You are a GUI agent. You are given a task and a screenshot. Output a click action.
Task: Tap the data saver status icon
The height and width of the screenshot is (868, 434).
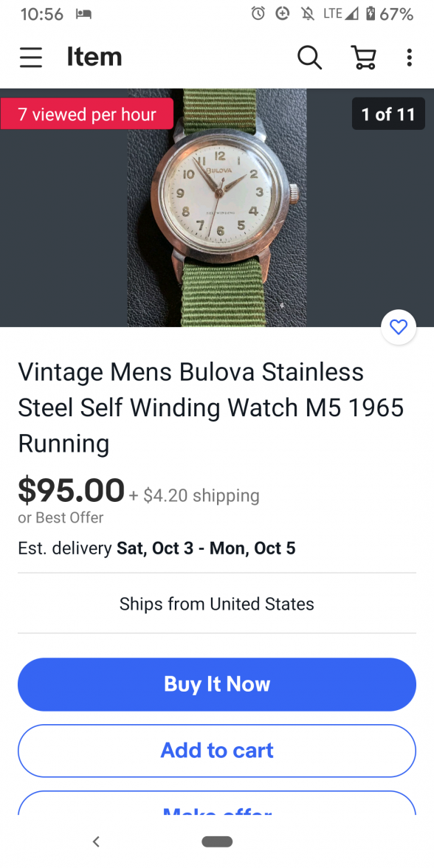282,14
